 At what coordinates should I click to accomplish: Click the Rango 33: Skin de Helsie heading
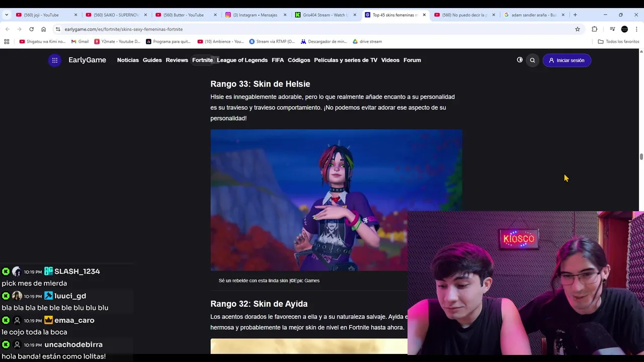[x=260, y=84]
